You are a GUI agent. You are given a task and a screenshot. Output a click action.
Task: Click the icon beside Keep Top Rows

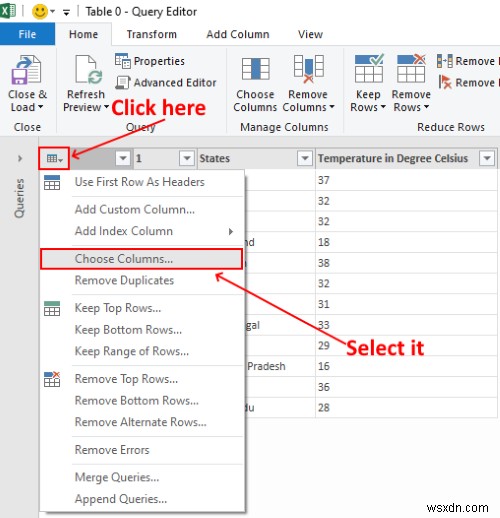click(52, 308)
